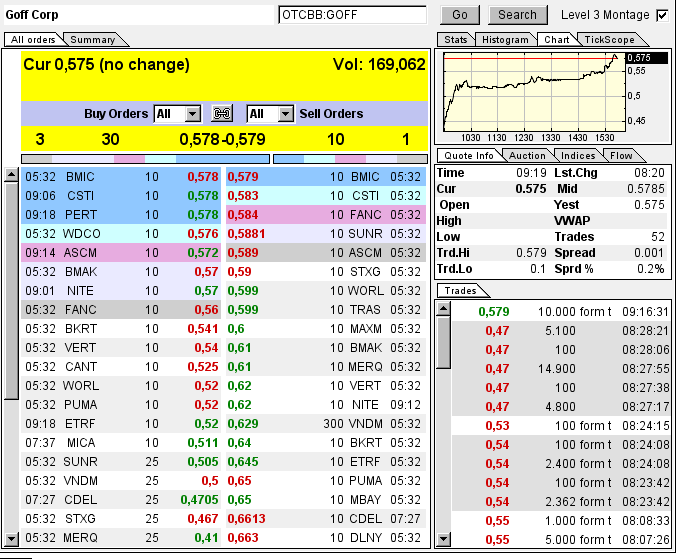Click the OTCBB:GOFF symbol input field
Viewport: 676px width, 559px height.
[352, 15]
